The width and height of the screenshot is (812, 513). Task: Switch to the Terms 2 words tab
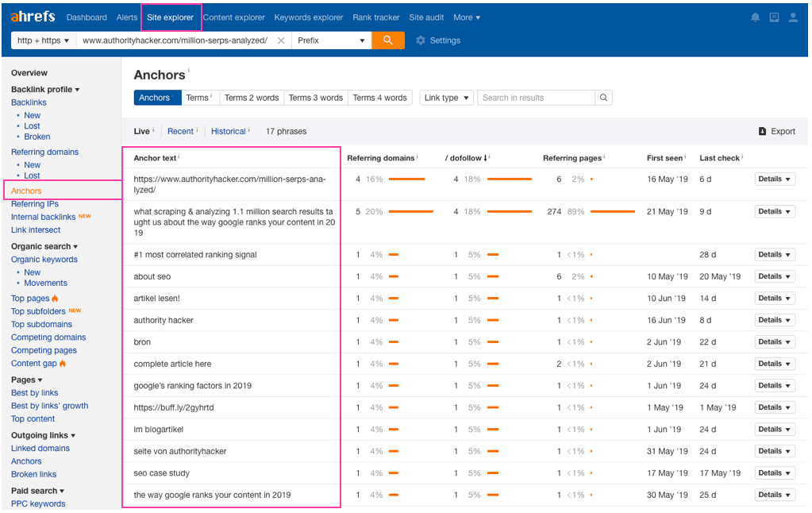(251, 98)
